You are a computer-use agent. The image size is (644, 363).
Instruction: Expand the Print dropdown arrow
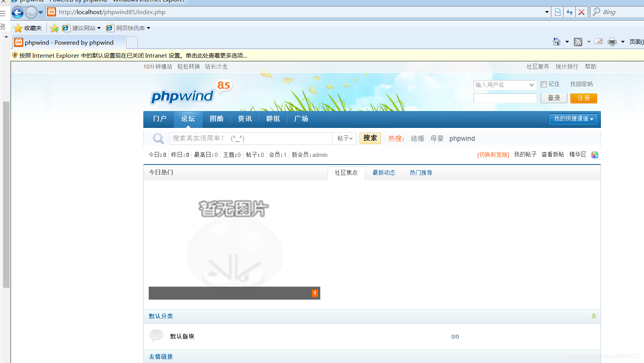pos(623,42)
